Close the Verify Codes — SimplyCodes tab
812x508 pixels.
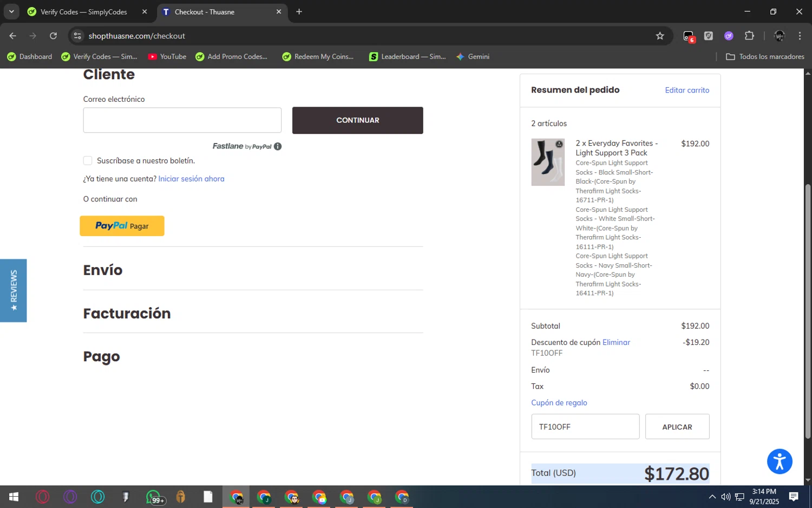tap(145, 12)
